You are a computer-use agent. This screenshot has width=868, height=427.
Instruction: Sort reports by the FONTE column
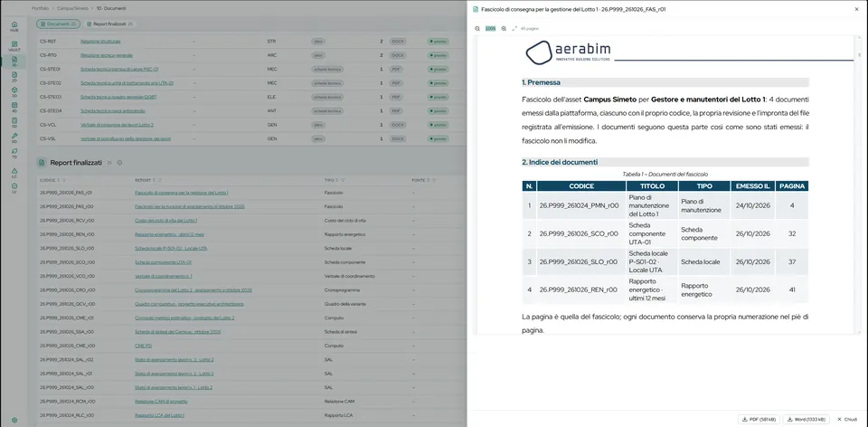[x=429, y=180]
